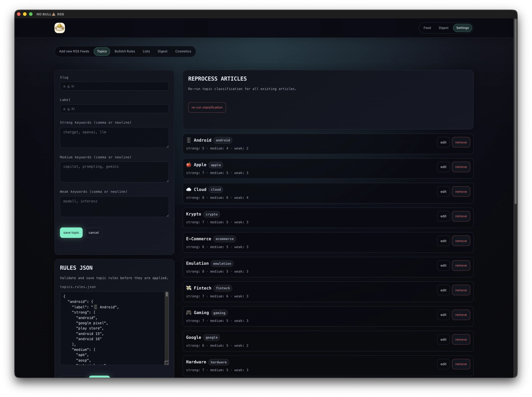Screen dimensions: 532x397
Task: Click the gamepad icon next to Gaming
Action: 189,313
